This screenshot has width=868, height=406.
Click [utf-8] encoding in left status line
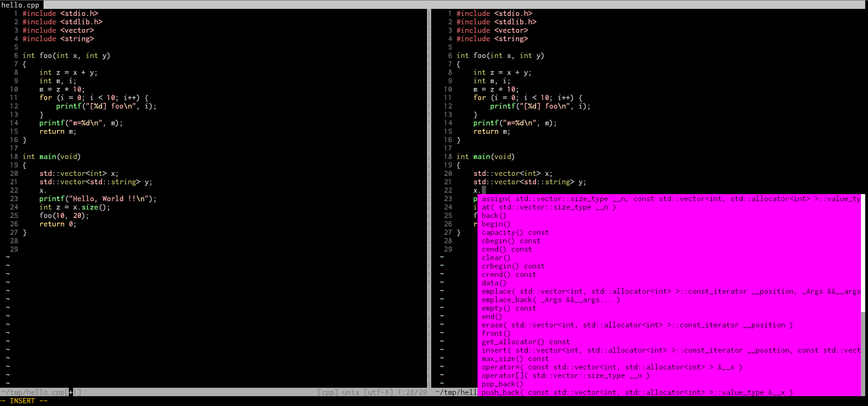tap(378, 392)
